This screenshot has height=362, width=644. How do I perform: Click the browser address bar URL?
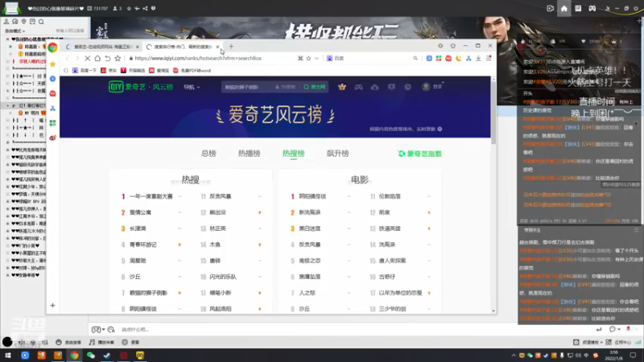(x=198, y=58)
